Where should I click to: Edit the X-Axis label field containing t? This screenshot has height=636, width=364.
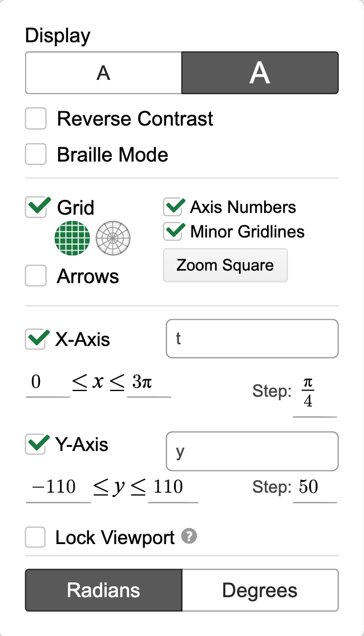pos(252,339)
